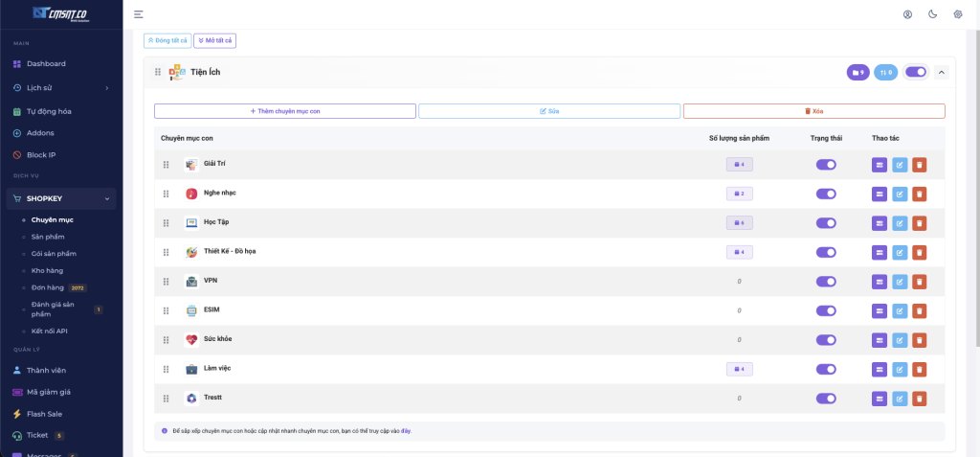This screenshot has height=457, width=980.
Task: Open Sản phẩm in sidebar
Action: coord(48,237)
